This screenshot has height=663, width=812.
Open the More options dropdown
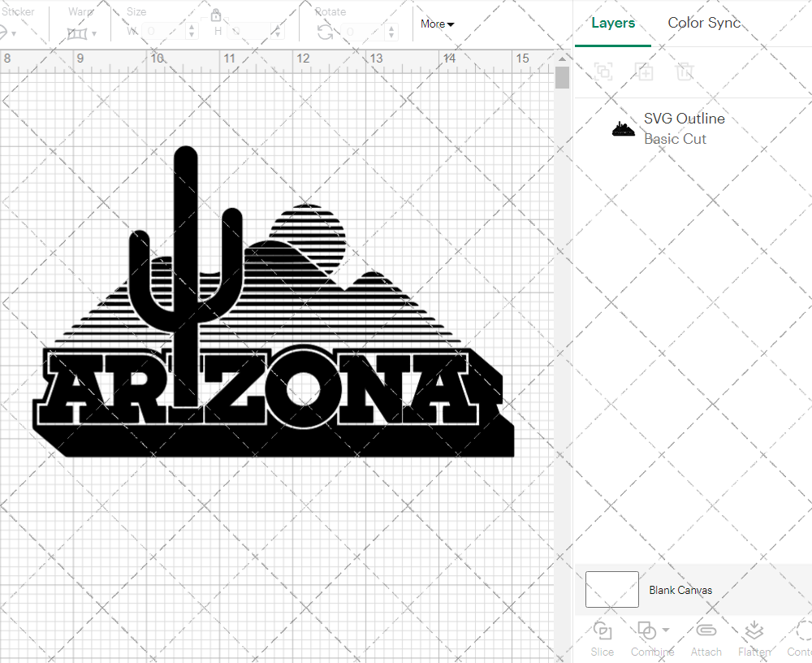coord(436,24)
